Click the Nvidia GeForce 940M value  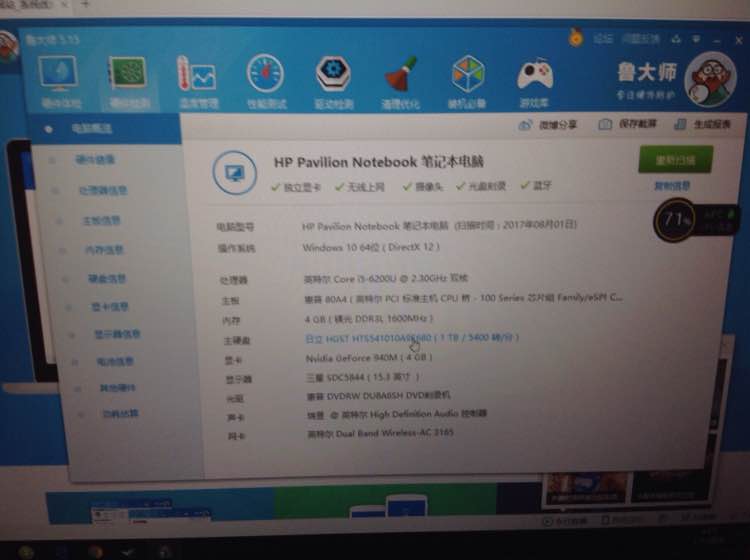pos(369,358)
